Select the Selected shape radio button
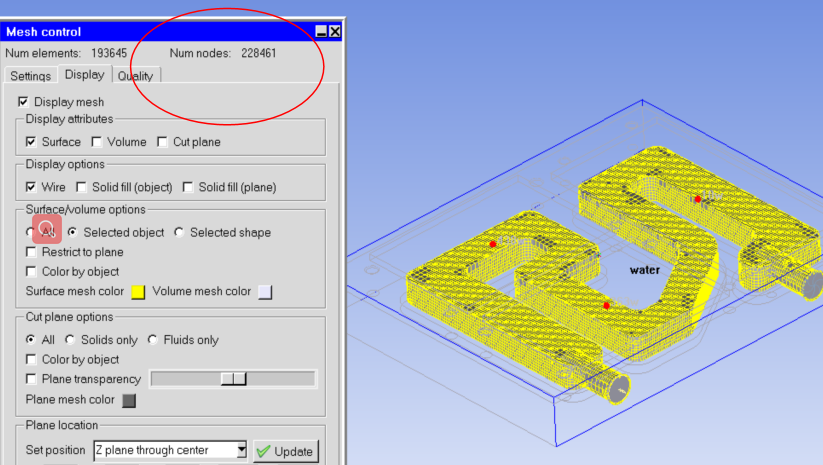Image resolution: width=823 pixels, height=465 pixels. pos(179,232)
